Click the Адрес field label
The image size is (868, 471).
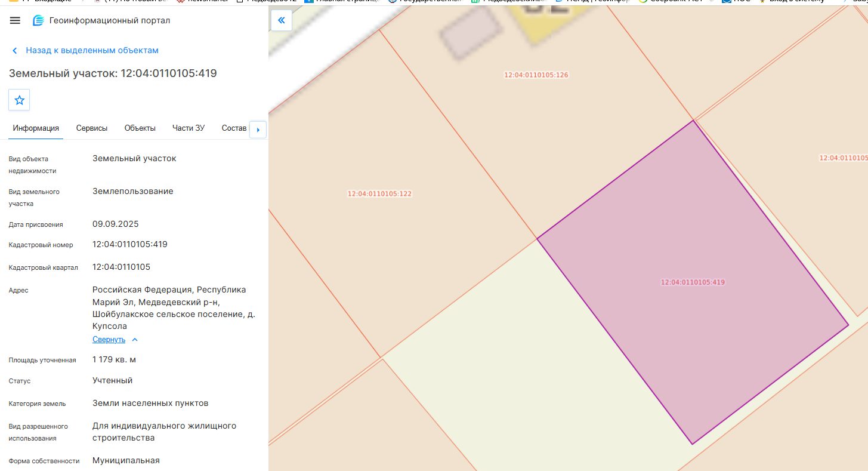point(18,291)
